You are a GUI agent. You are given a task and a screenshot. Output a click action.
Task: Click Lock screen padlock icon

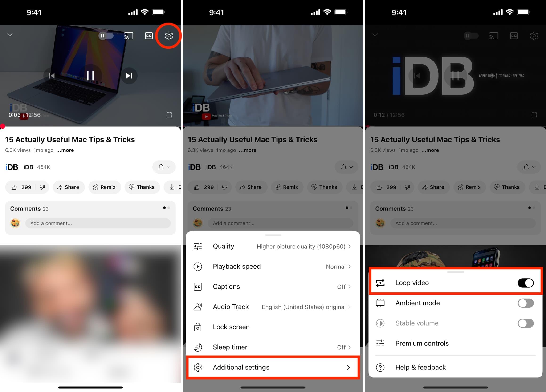coord(198,327)
